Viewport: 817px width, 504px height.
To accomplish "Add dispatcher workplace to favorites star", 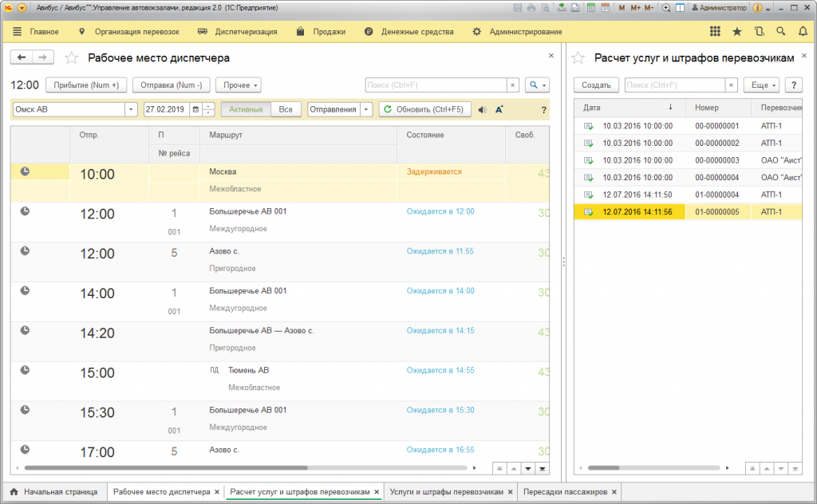I will click(x=72, y=58).
